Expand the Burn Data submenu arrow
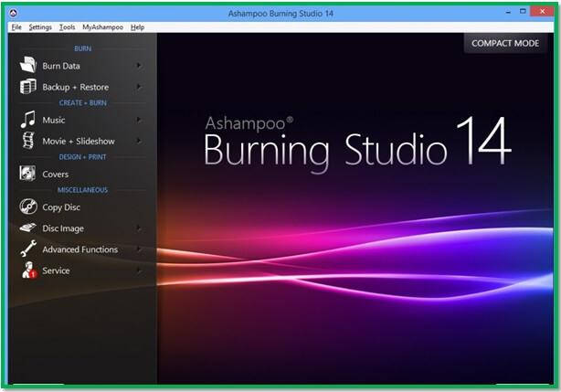This screenshot has height=392, width=561. point(139,66)
